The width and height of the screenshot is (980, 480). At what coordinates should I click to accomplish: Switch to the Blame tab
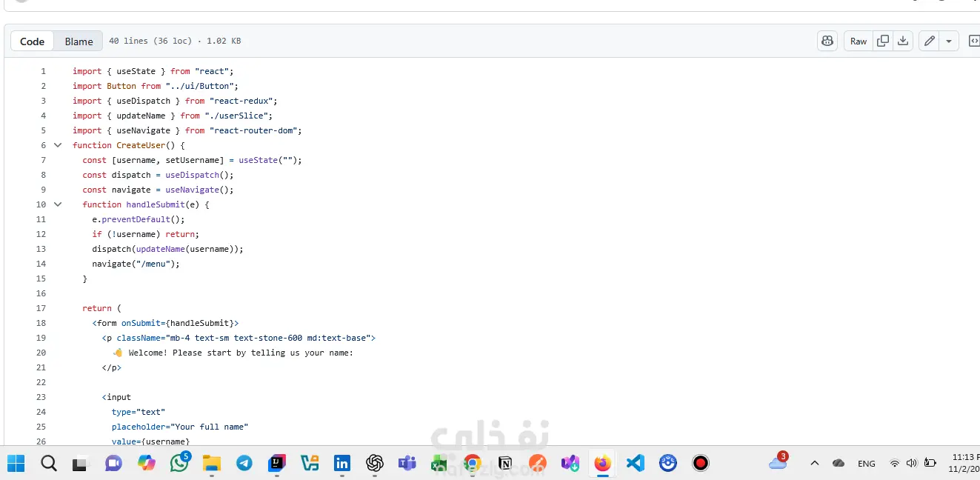click(x=79, y=41)
